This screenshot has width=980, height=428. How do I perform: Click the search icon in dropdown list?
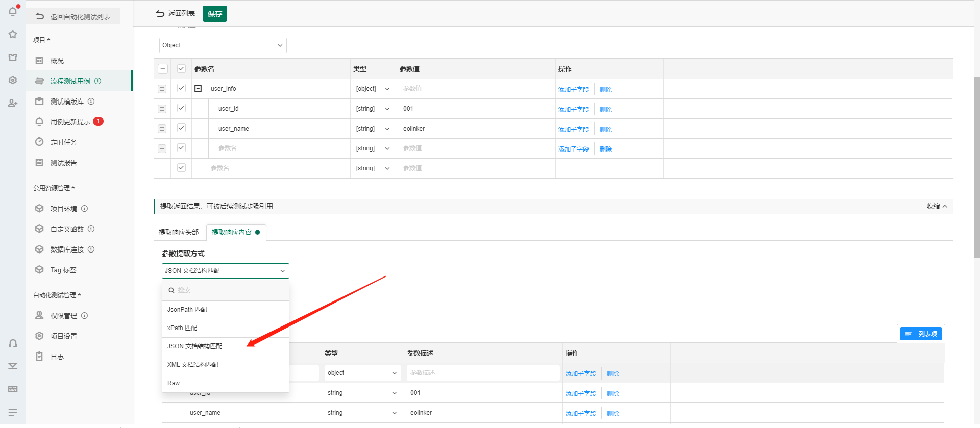click(171, 290)
